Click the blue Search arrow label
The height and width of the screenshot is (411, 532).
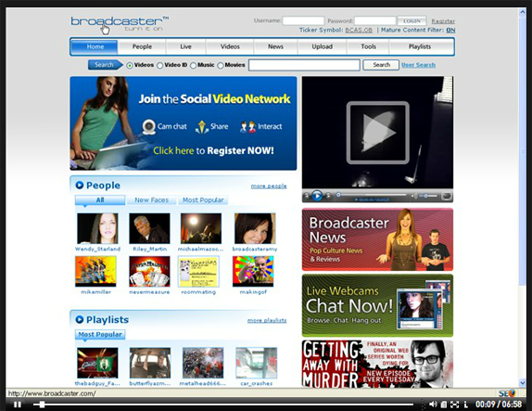(105, 65)
